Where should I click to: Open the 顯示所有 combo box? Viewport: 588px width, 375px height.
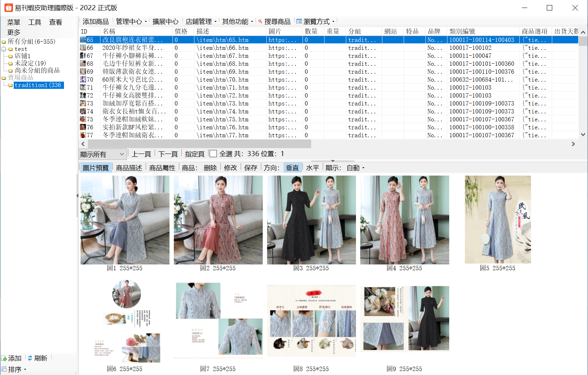[103, 154]
